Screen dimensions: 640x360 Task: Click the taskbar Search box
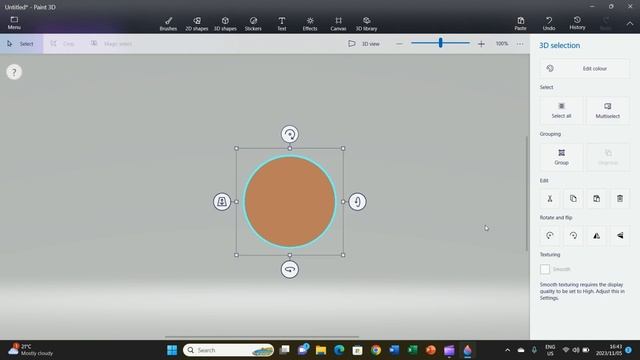tap(229, 350)
